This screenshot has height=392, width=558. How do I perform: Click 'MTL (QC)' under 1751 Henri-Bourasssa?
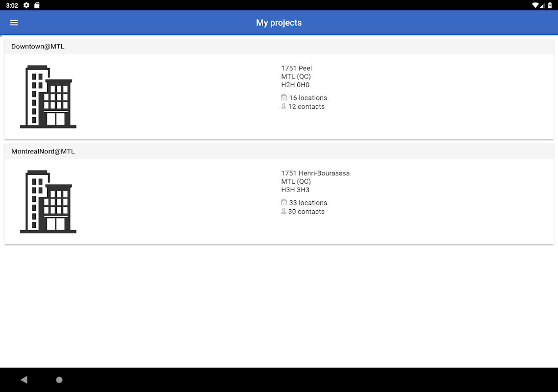[296, 181]
